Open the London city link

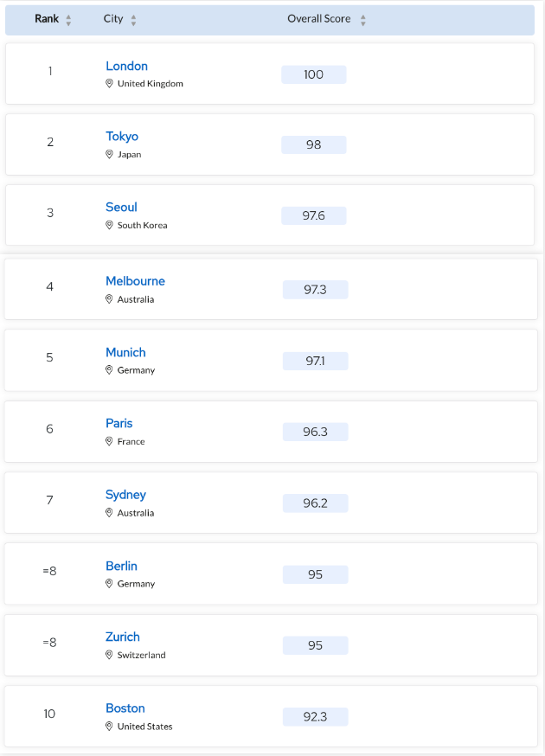click(x=127, y=66)
